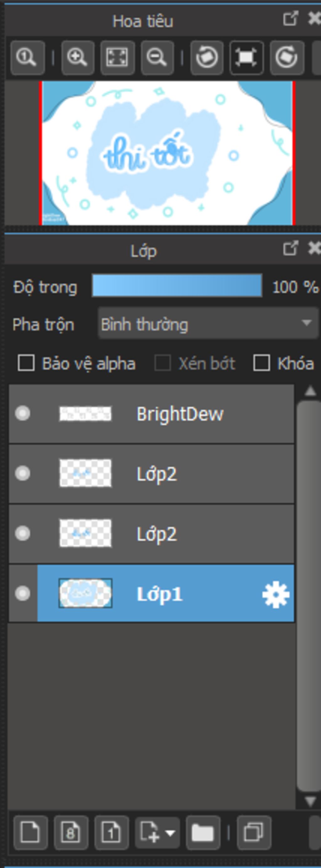Screen dimensions: 321x868
Task: Enable the Bảo vệ alpha checkbox
Action: pyautogui.click(x=26, y=363)
